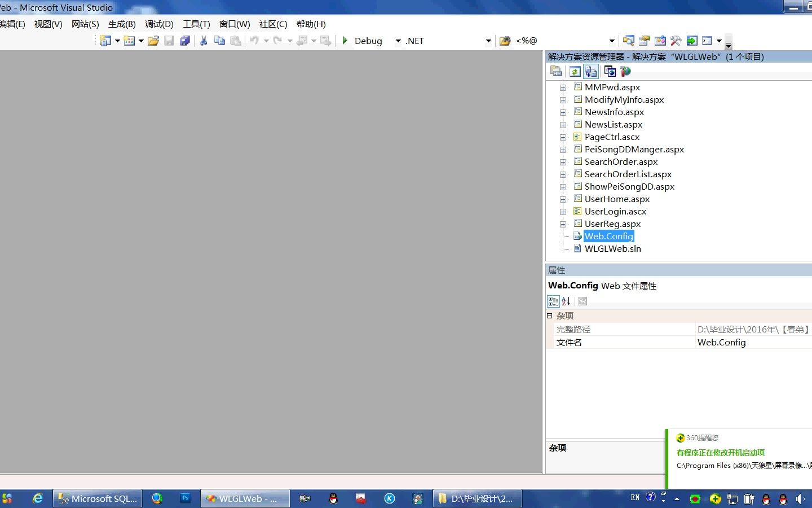Click the Copy toolbar icon
Screen dimensions: 812x508
(219, 40)
